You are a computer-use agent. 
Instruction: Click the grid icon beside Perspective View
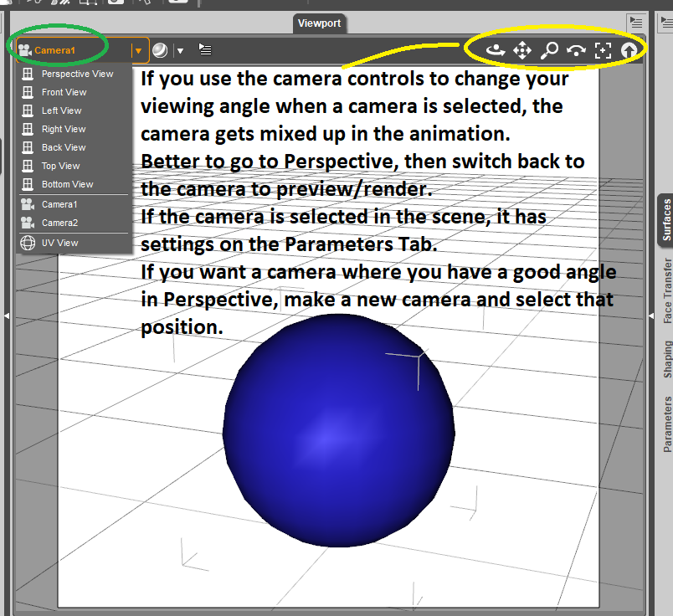coord(28,74)
